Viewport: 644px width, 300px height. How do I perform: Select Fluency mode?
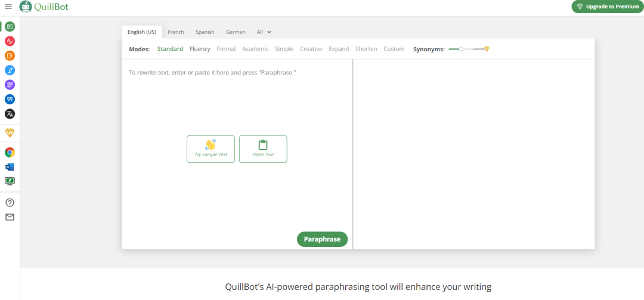coord(200,49)
